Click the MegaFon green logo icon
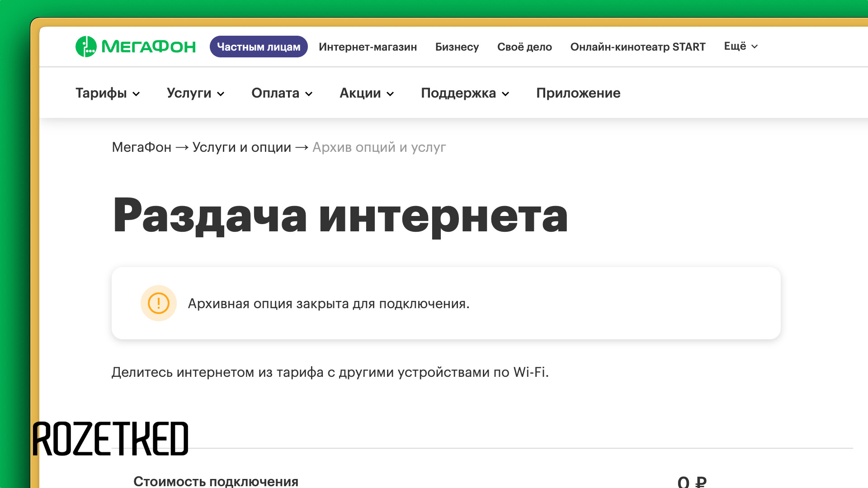 [86, 47]
